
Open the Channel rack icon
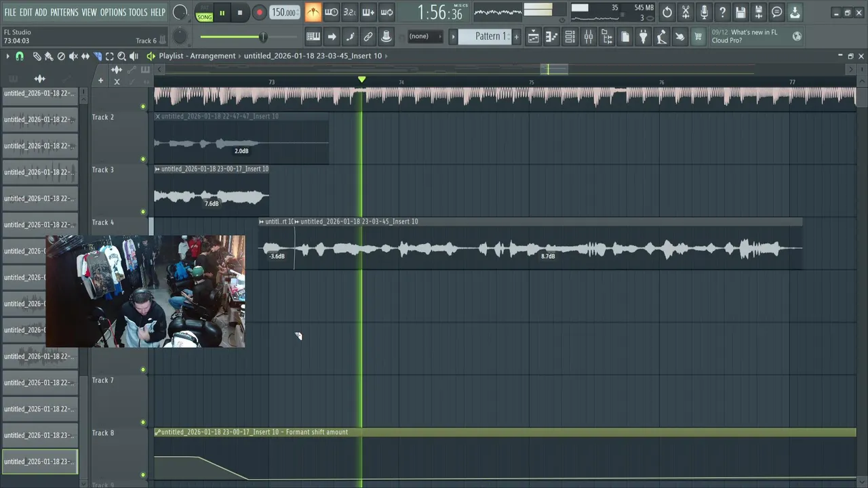pos(570,37)
